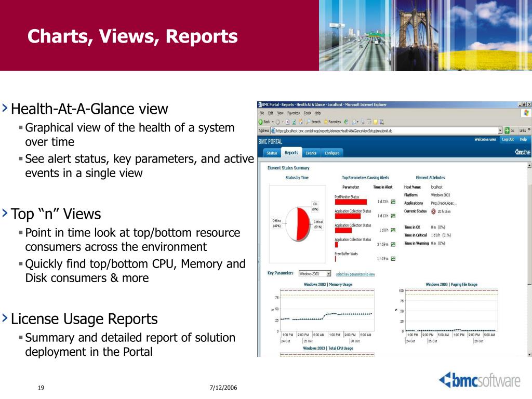Click the address bar URL field

[387, 130]
